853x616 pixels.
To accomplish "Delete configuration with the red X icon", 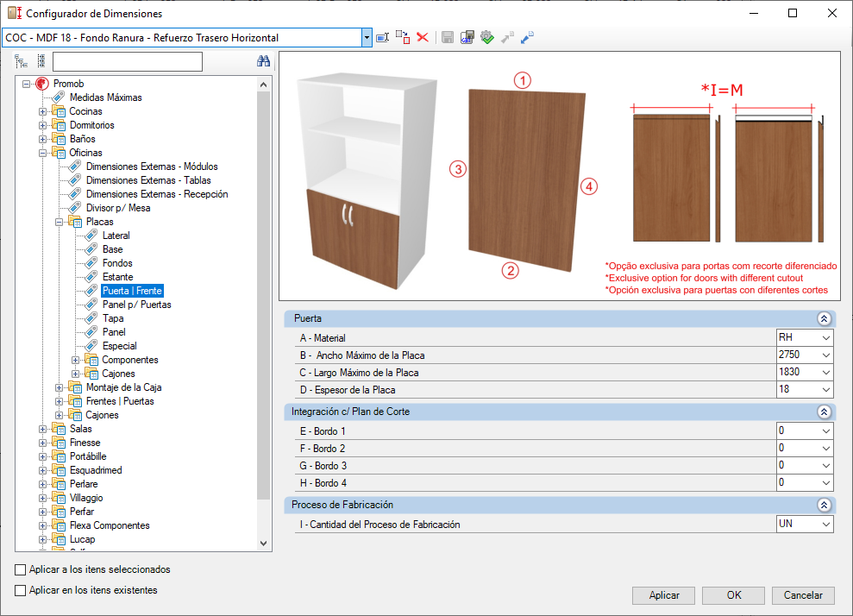I will point(423,38).
